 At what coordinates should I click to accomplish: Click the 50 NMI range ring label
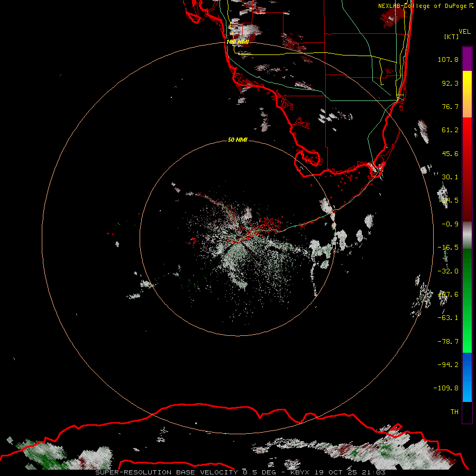click(x=237, y=140)
